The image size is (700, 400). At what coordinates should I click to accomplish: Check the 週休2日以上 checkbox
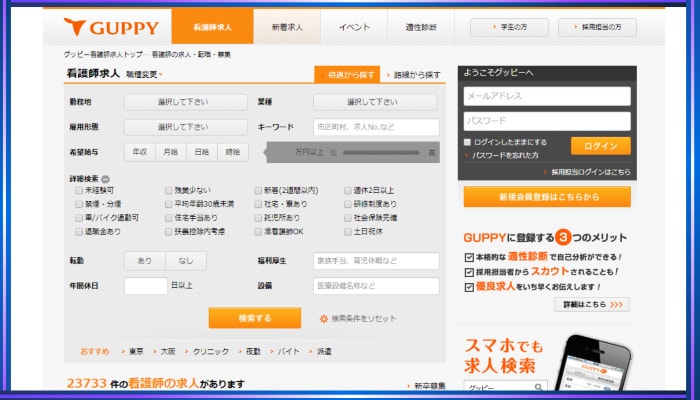pos(348,191)
